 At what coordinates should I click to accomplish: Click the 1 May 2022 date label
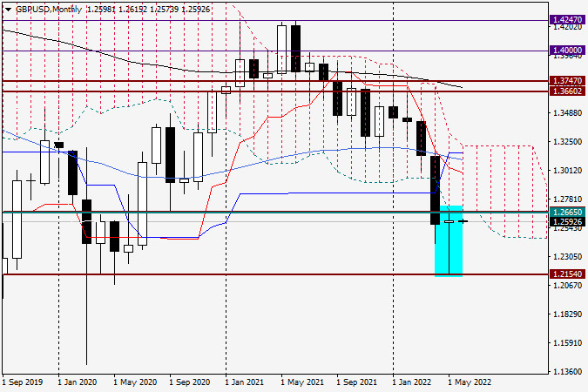(470, 382)
